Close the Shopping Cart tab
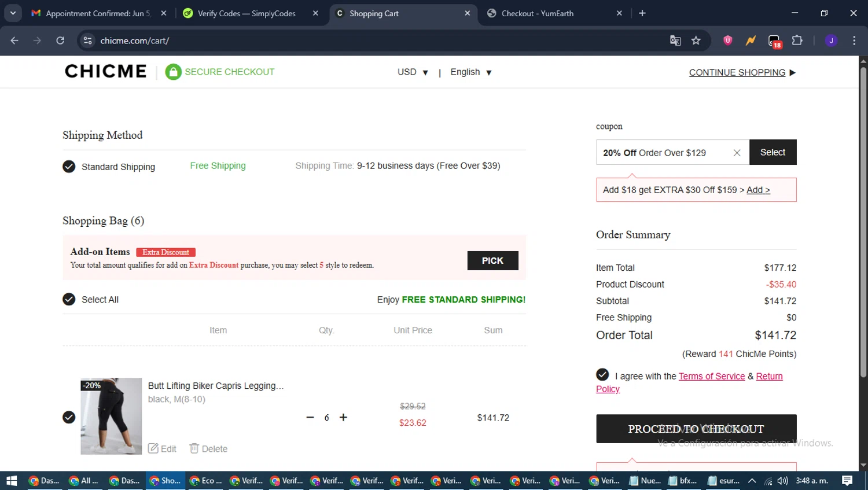This screenshot has width=868, height=490. [x=468, y=13]
